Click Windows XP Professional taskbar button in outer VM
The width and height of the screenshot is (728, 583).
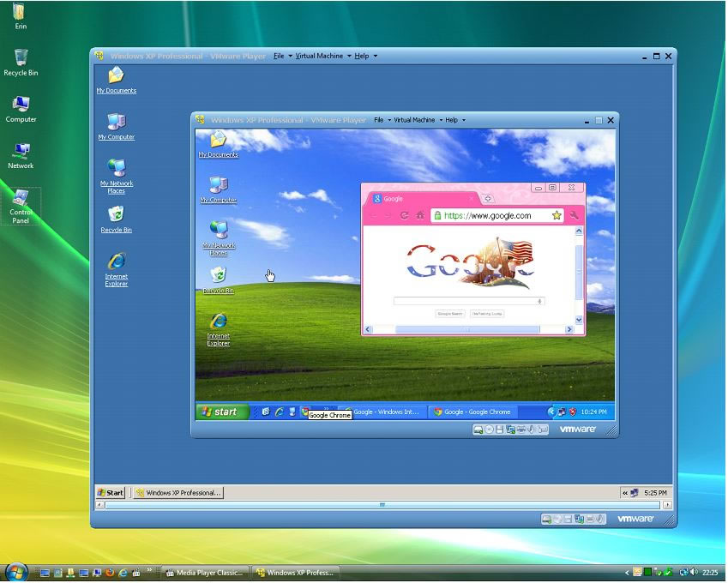[178, 493]
